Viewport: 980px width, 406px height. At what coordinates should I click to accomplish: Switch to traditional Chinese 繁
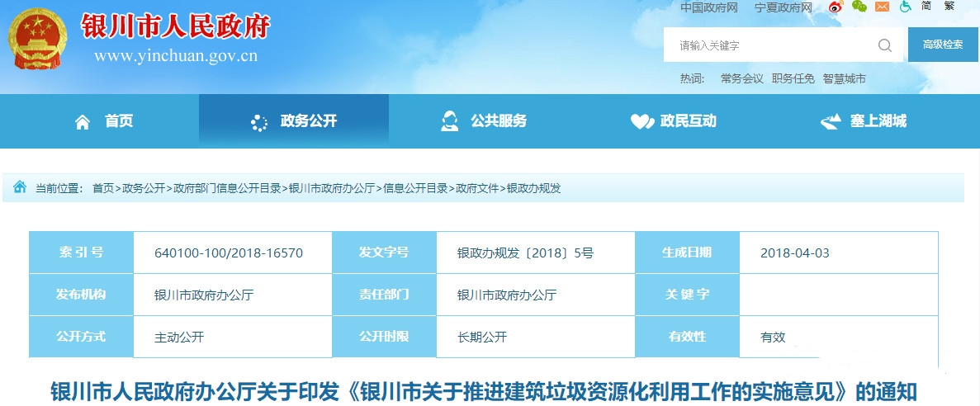tap(949, 7)
